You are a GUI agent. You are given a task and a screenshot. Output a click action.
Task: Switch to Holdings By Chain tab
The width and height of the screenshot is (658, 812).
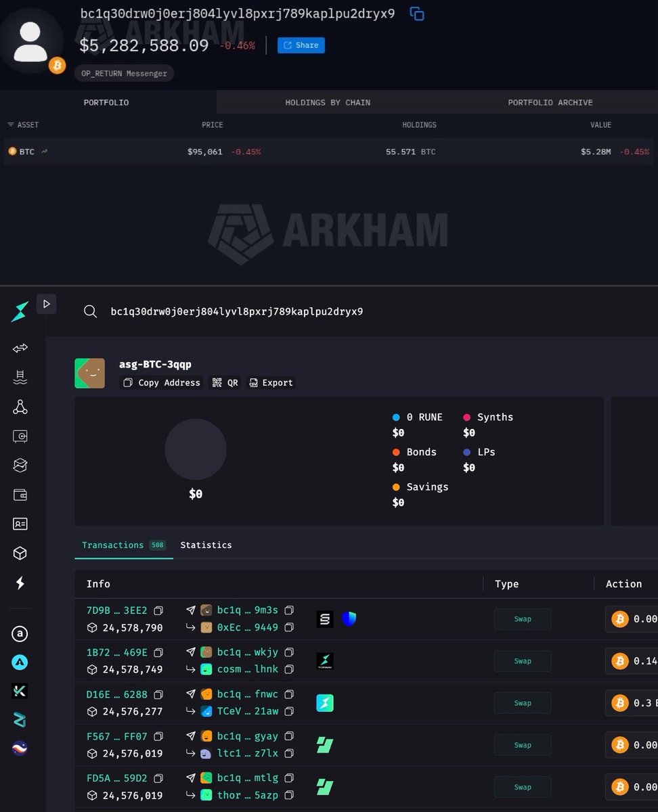pos(328,102)
